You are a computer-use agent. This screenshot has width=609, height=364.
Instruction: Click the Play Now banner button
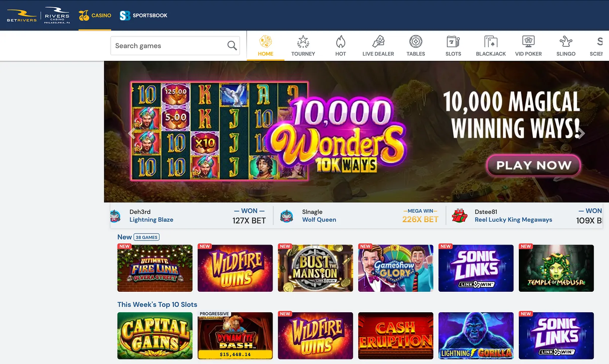point(533,165)
